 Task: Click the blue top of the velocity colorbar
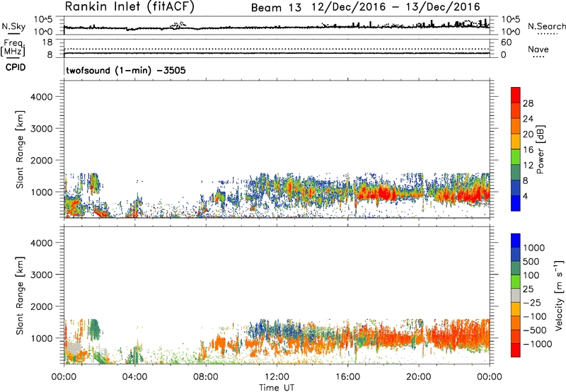[x=516, y=241]
